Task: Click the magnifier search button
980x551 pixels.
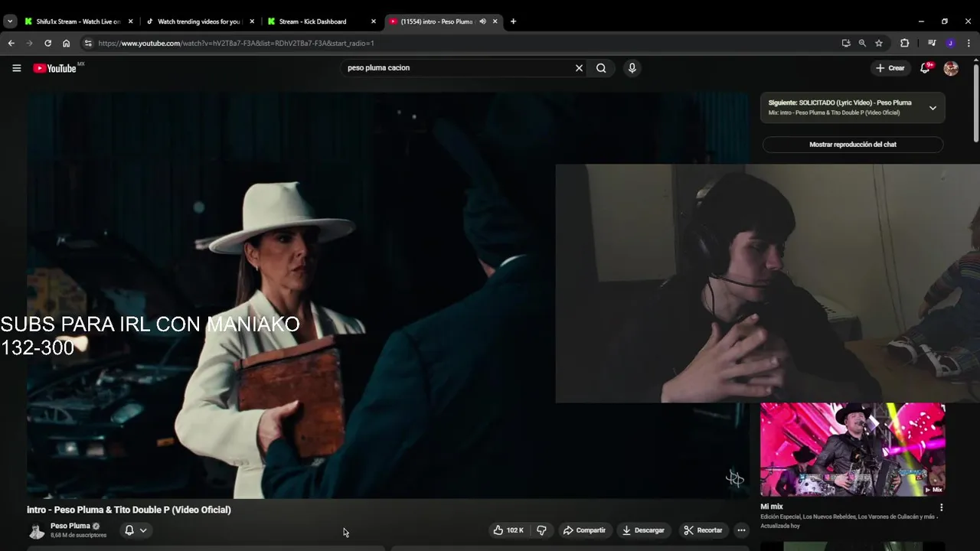Action: [601, 68]
